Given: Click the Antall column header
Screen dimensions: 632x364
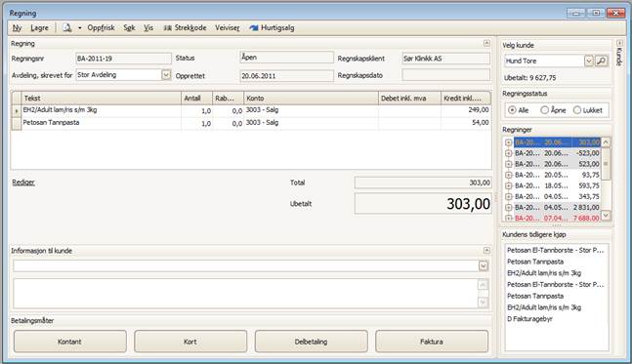Looking at the screenshot, I should point(196,98).
